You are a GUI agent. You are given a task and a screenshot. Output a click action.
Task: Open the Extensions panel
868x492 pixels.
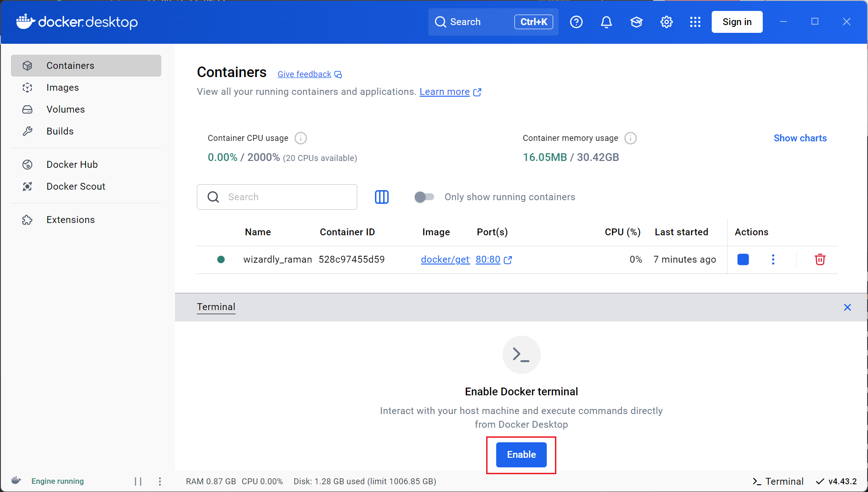point(70,219)
